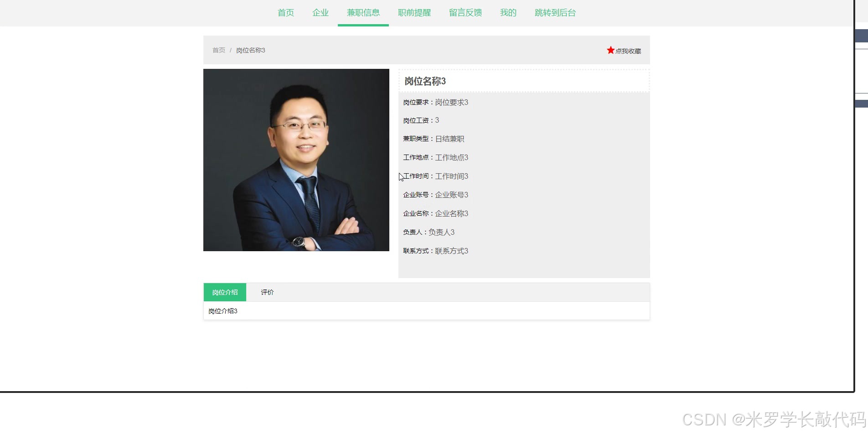Click the 联系方式3 contact info entry
Screen dimensions: 868x434
(450, 250)
